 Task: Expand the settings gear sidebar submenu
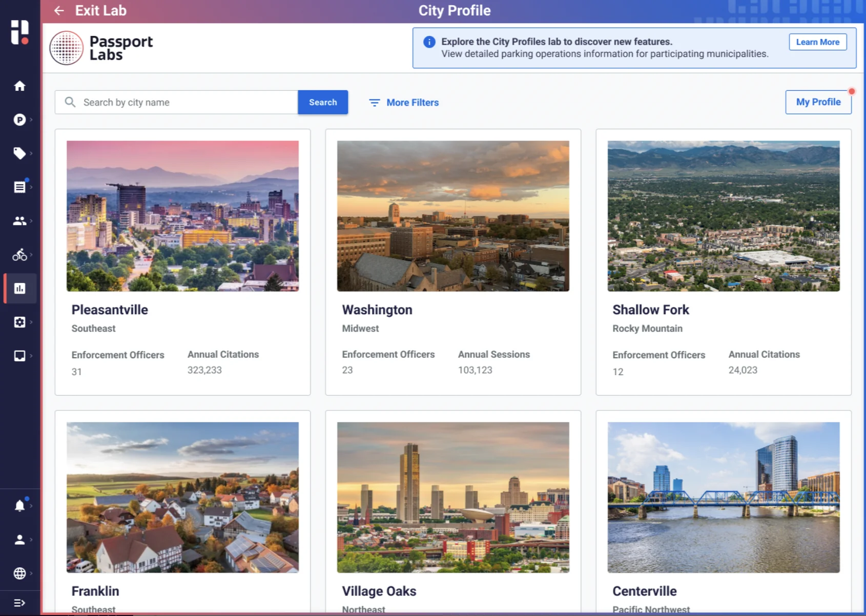point(20,322)
